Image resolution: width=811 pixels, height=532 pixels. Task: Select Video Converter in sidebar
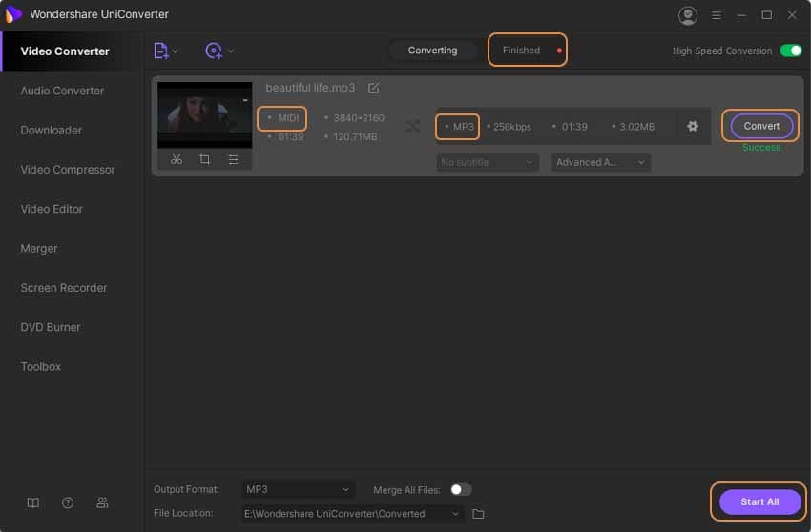click(65, 51)
